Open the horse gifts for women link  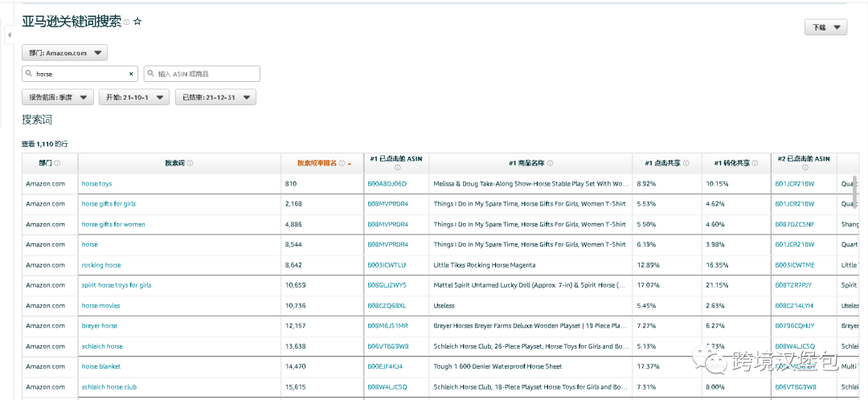[x=113, y=225]
